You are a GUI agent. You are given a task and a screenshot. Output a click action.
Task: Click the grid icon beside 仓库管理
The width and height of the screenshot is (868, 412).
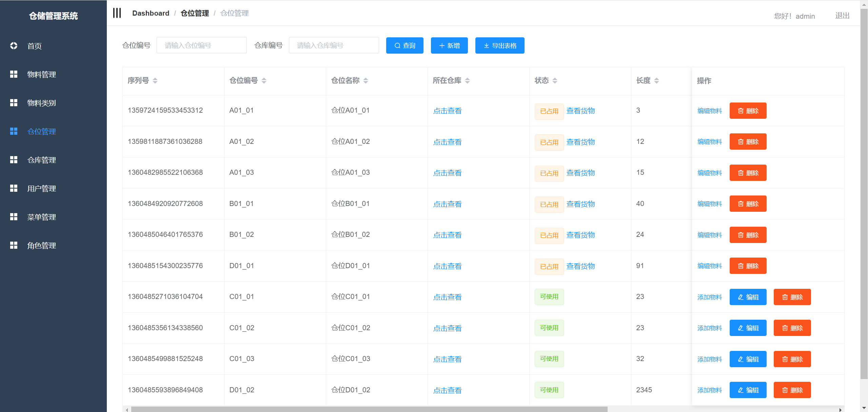click(x=14, y=160)
